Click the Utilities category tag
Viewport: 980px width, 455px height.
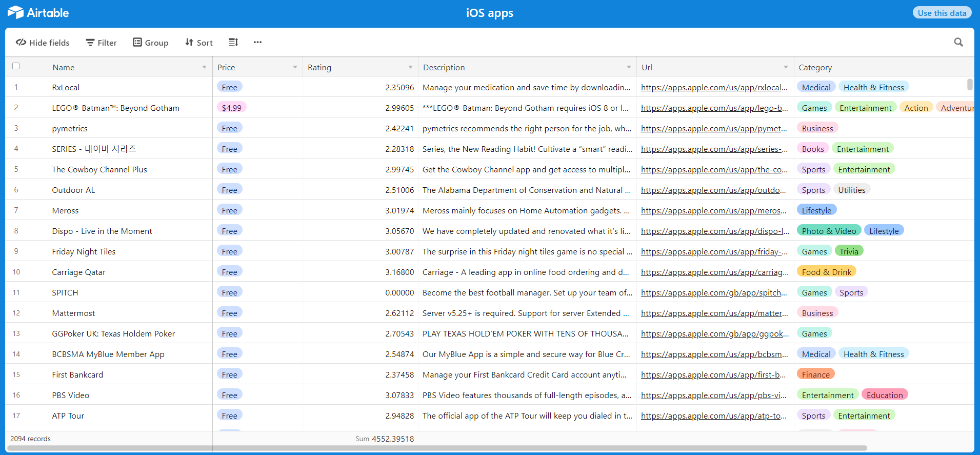tap(851, 190)
